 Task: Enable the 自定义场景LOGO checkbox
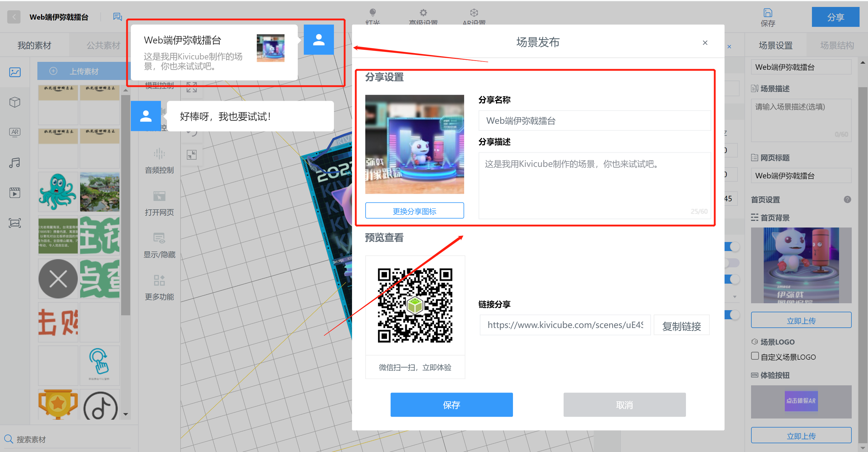click(755, 356)
